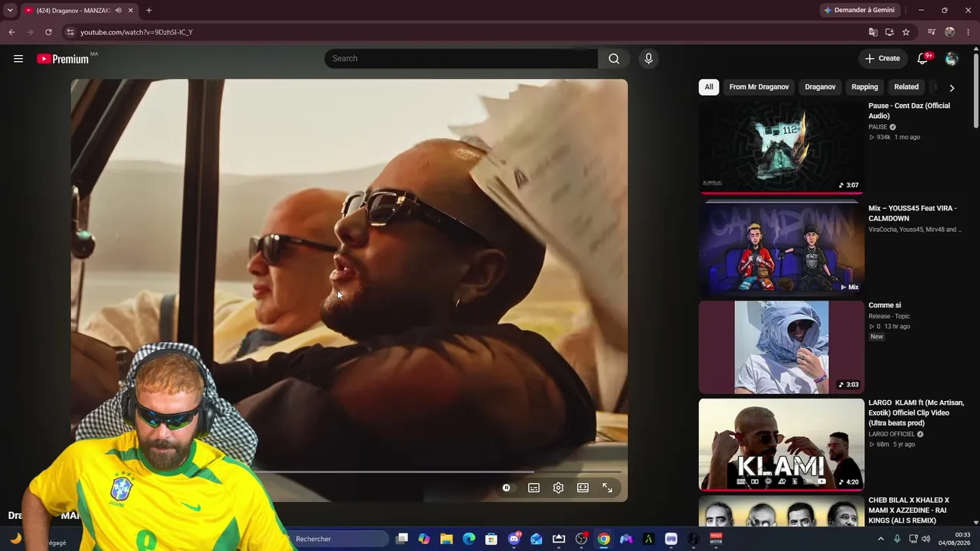This screenshot has height=551, width=980.
Task: Open File Explorer from the taskbar
Action: 446,539
